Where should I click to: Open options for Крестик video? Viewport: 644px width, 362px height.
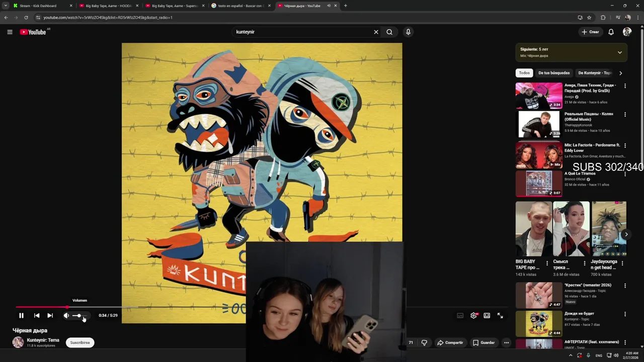click(x=625, y=286)
